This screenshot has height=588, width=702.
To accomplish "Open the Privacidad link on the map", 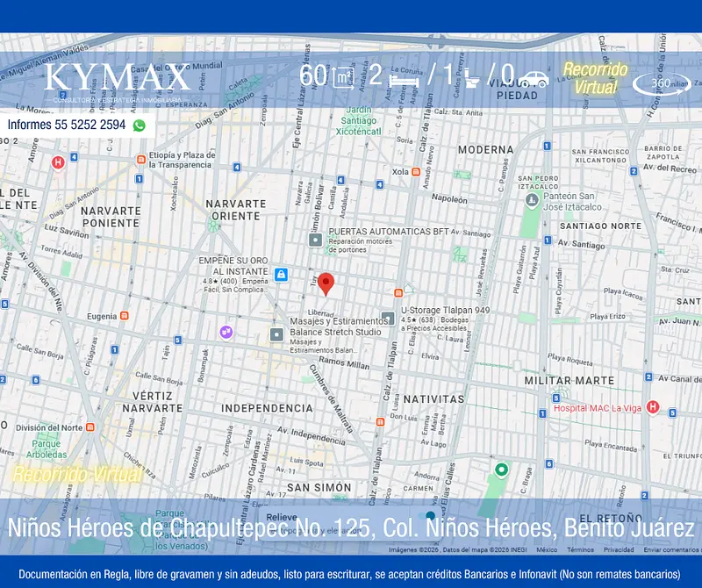I will pos(619,549).
